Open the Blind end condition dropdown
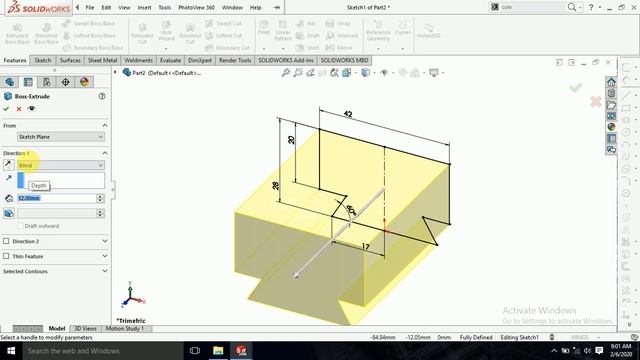Viewport: 640px width, 360px height. coord(61,165)
